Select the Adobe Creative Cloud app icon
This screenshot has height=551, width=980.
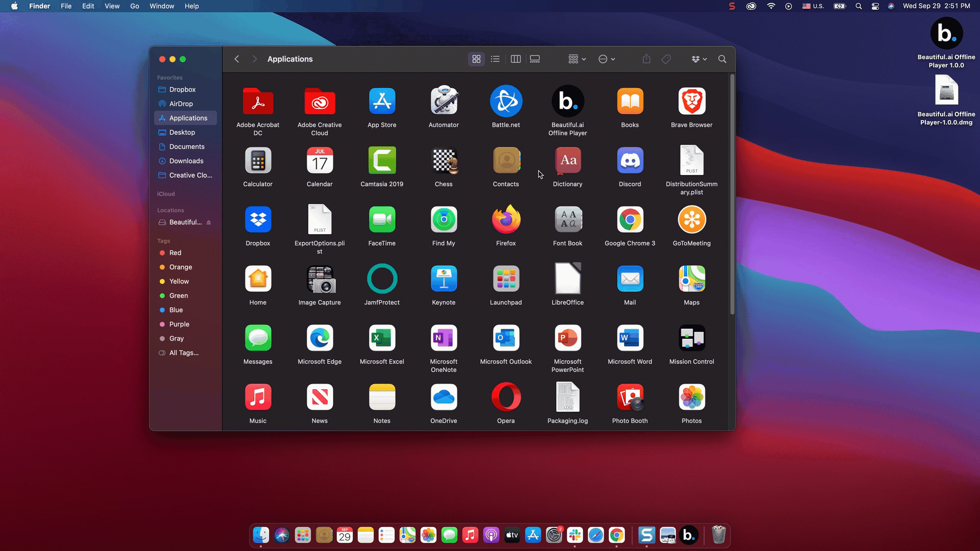point(320,102)
